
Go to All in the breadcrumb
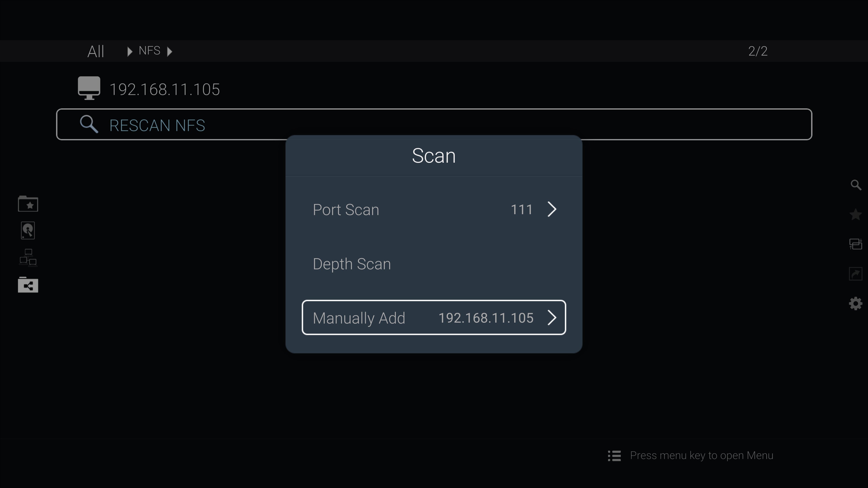click(x=96, y=52)
